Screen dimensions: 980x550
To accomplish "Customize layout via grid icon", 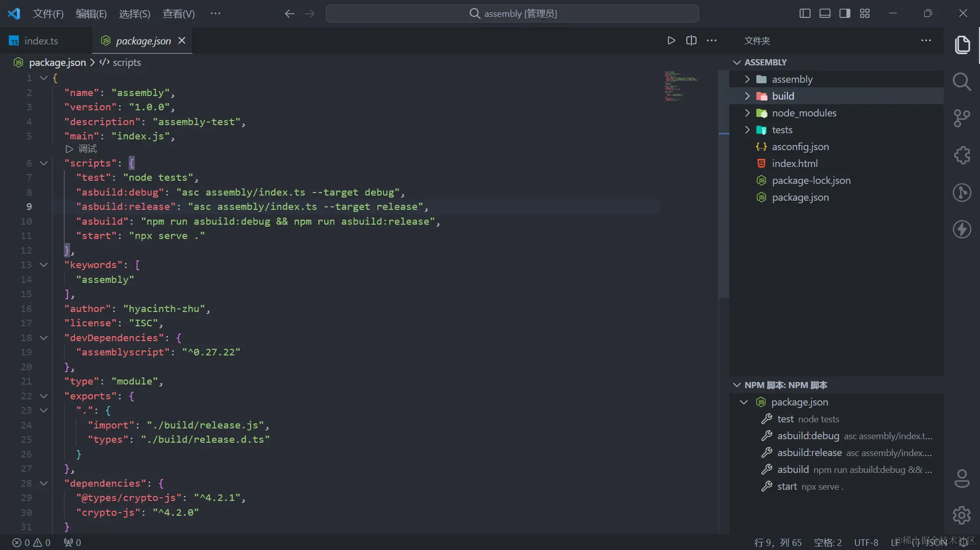I will (x=865, y=13).
